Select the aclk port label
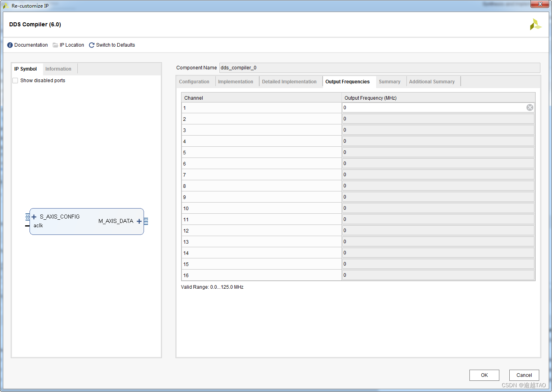The height and width of the screenshot is (392, 552). (x=38, y=226)
